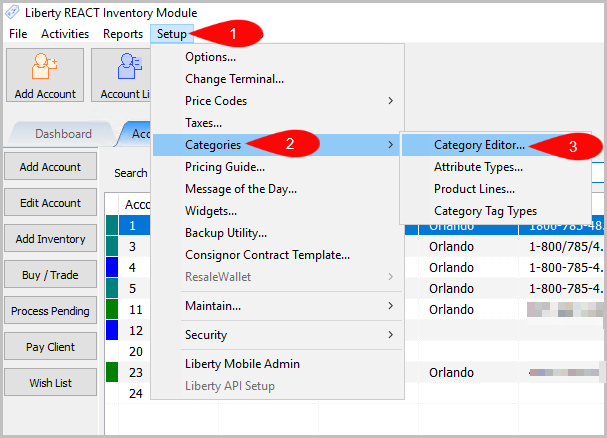The width and height of the screenshot is (607, 438).
Task: Click the Wish List button
Action: [x=50, y=383]
